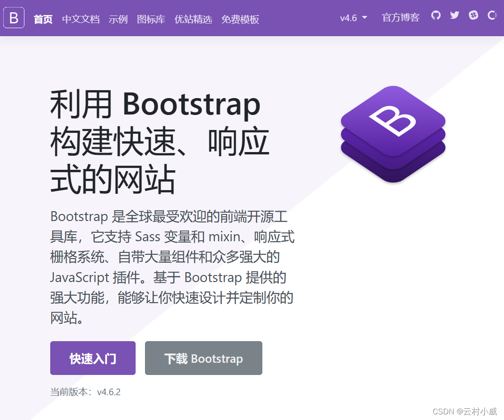This screenshot has width=504, height=420.
Task: Click the 当前版本：v4.6.2 text
Action: (x=85, y=392)
